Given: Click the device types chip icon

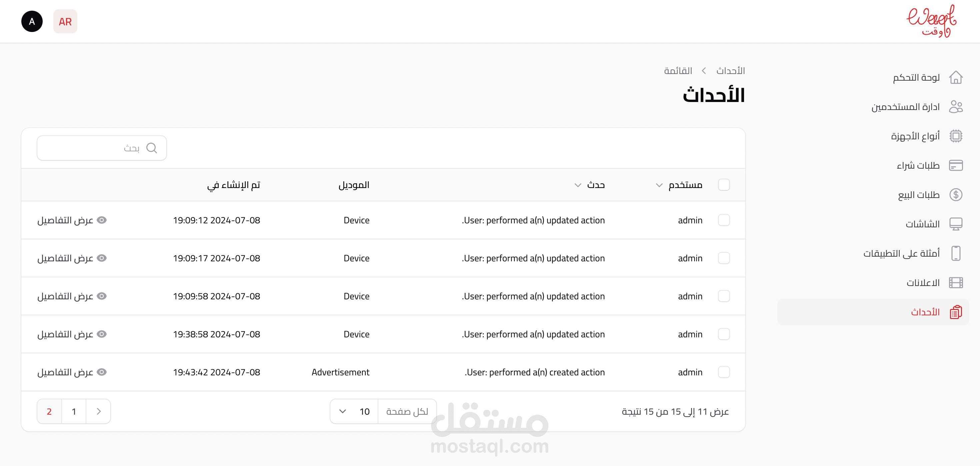Looking at the screenshot, I should click(955, 136).
